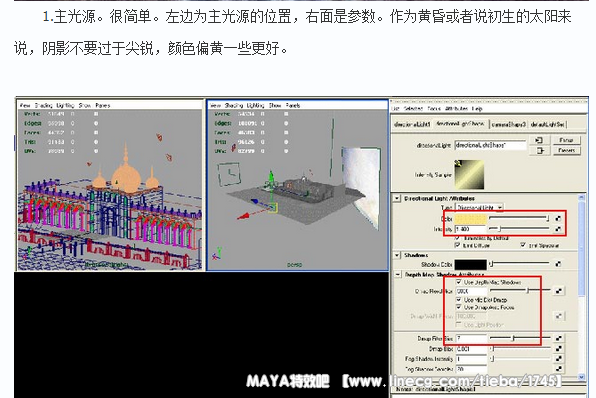Open the Attributes menu in Attribute Editor
This screenshot has height=398, width=596.
[456, 108]
